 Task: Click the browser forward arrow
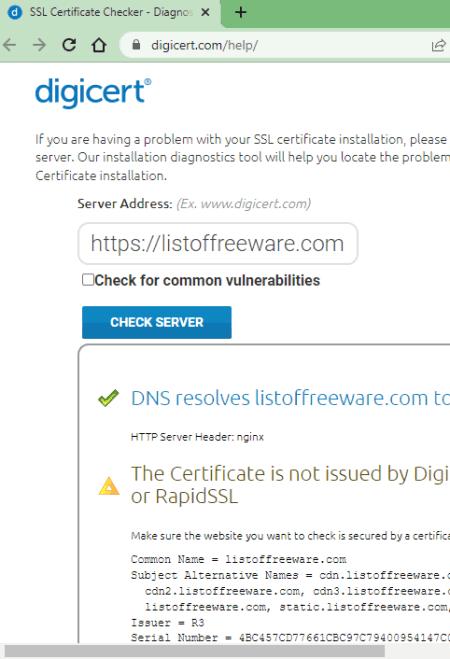coord(39,45)
